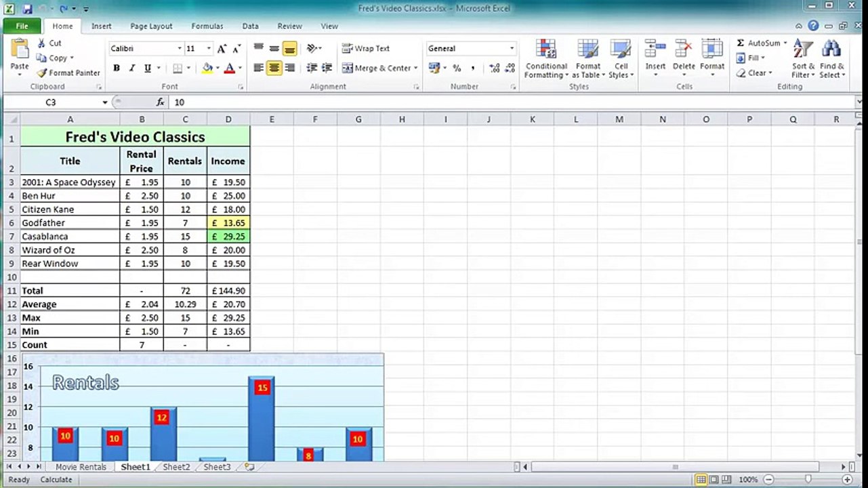Increase font size with the grow font icon
The image size is (868, 488).
click(x=222, y=49)
